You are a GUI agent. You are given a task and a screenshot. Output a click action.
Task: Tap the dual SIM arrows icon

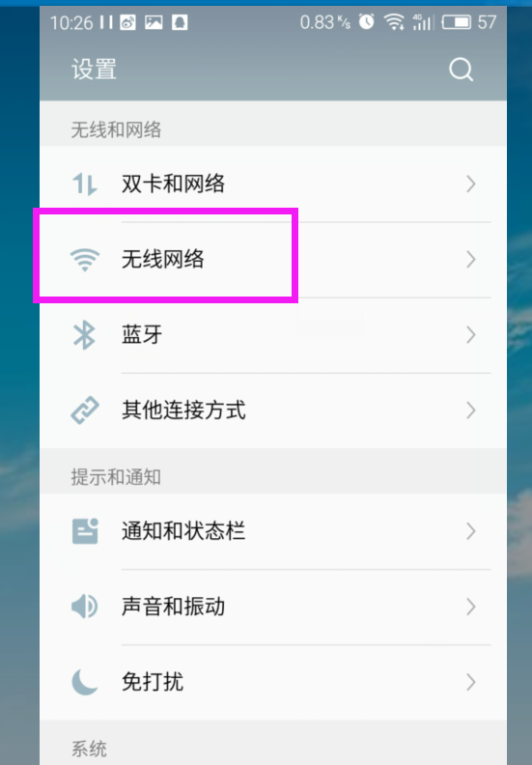[x=85, y=184]
